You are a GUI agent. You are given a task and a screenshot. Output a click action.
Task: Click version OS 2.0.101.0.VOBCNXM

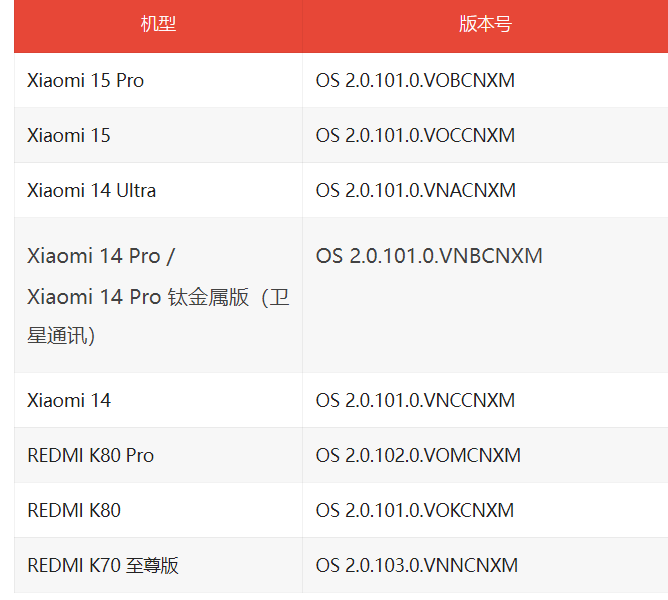[415, 80]
